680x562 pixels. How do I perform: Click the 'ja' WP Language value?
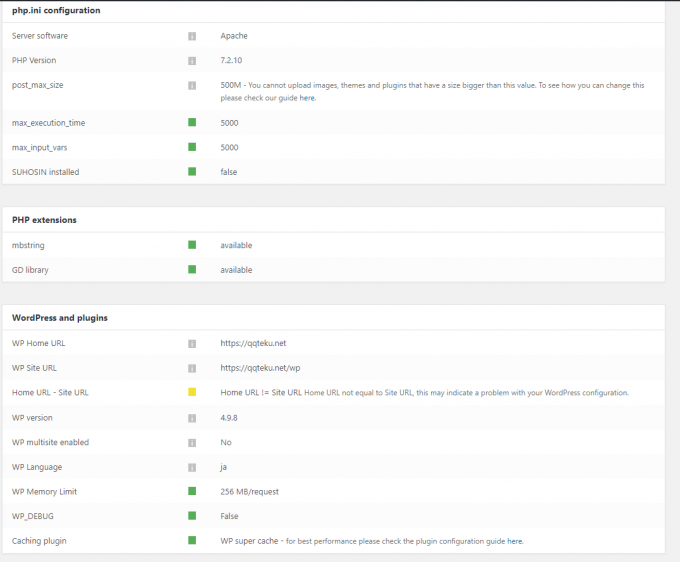pyautogui.click(x=223, y=467)
